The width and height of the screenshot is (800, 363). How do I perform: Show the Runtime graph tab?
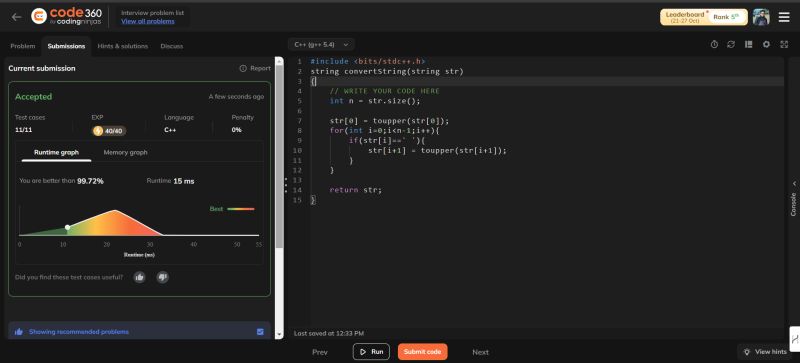click(x=56, y=153)
